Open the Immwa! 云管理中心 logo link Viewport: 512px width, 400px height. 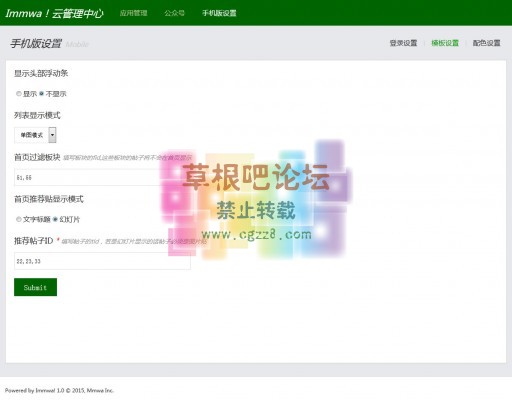point(54,13)
